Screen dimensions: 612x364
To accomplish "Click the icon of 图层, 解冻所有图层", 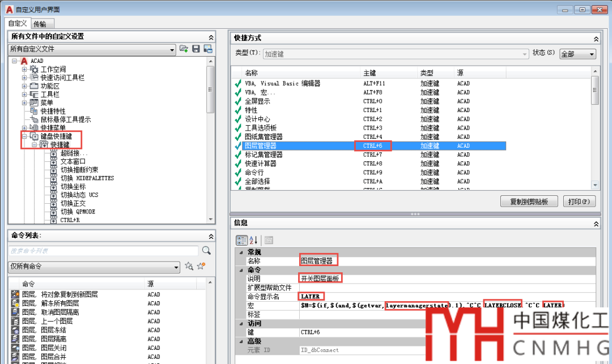I will point(15,303).
